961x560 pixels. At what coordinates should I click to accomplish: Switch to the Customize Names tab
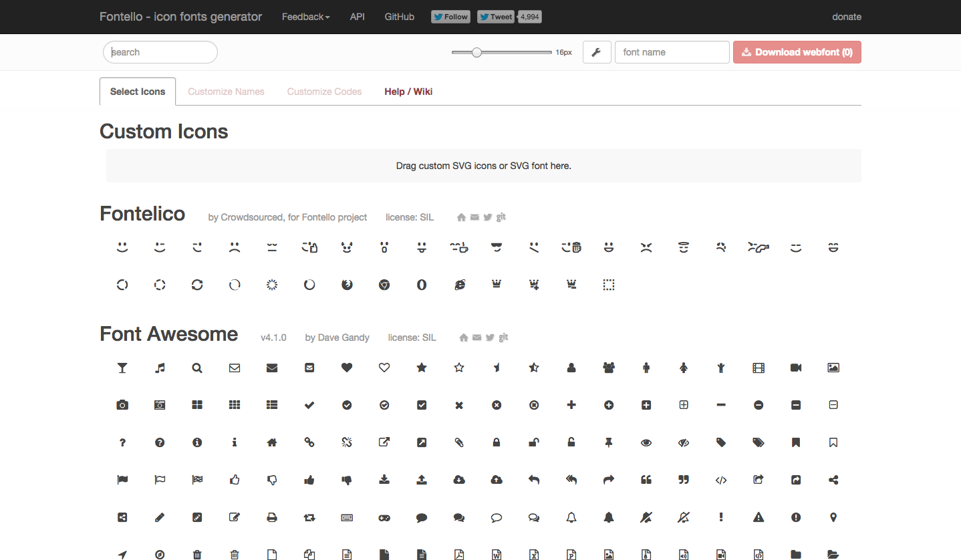click(226, 92)
